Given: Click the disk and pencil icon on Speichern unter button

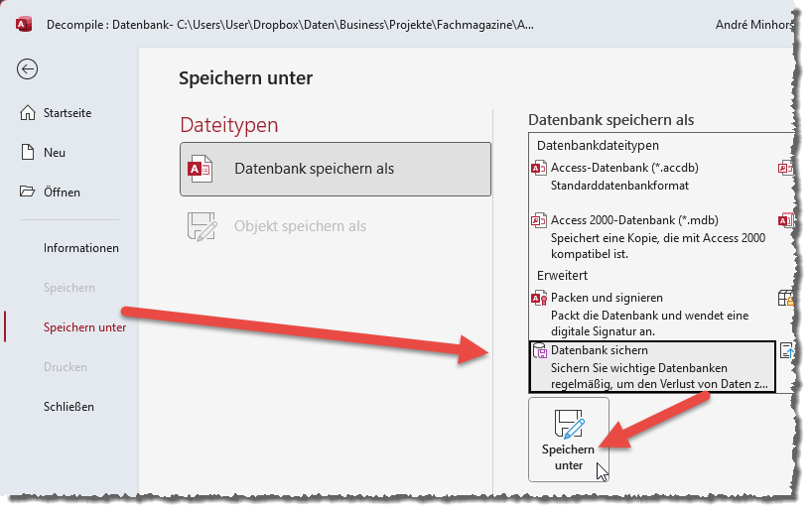Looking at the screenshot, I should 569,425.
